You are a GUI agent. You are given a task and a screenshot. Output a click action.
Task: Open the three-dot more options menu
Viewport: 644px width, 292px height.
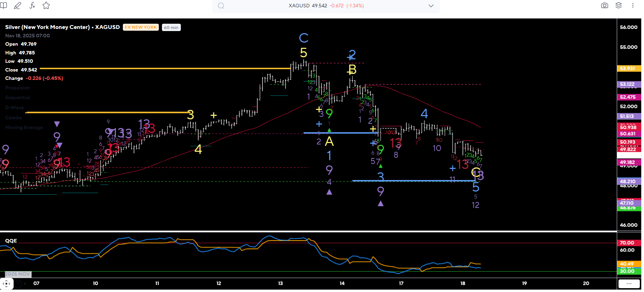(632, 6)
